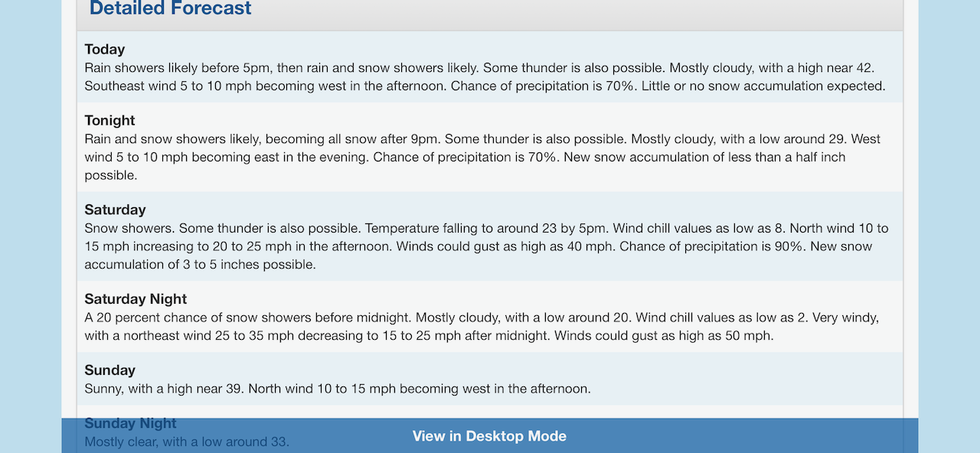Screen dimensions: 980x453
Task: Select the Tonight forecast heading
Action: pyautogui.click(x=109, y=120)
